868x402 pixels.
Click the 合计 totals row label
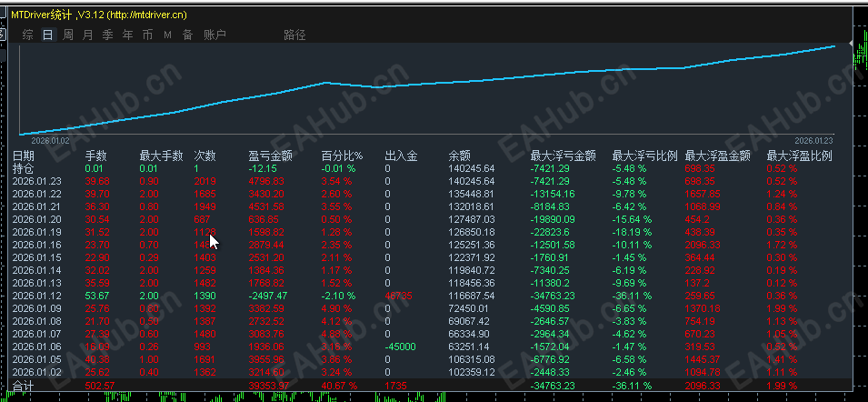click(x=24, y=386)
